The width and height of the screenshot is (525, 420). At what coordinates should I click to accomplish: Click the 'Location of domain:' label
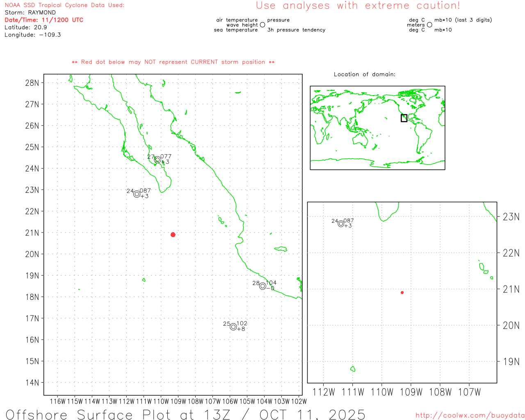pos(365,74)
